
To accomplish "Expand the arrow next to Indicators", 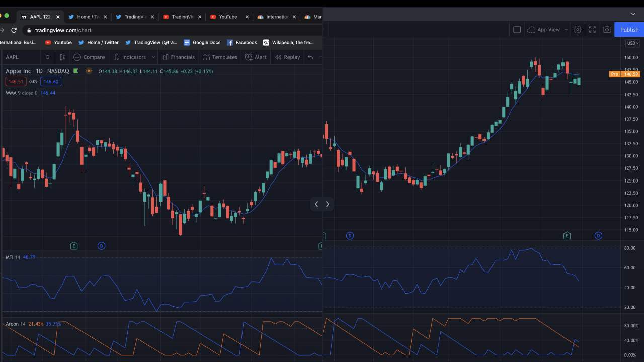I will point(153,57).
